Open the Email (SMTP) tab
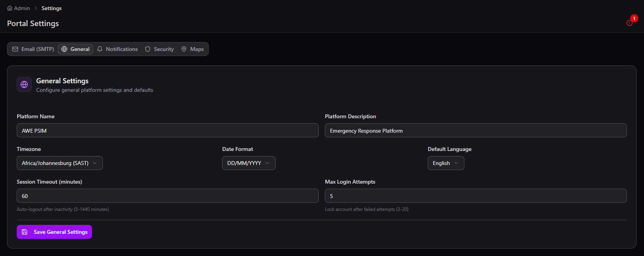The width and height of the screenshot is (644, 256). coord(33,49)
